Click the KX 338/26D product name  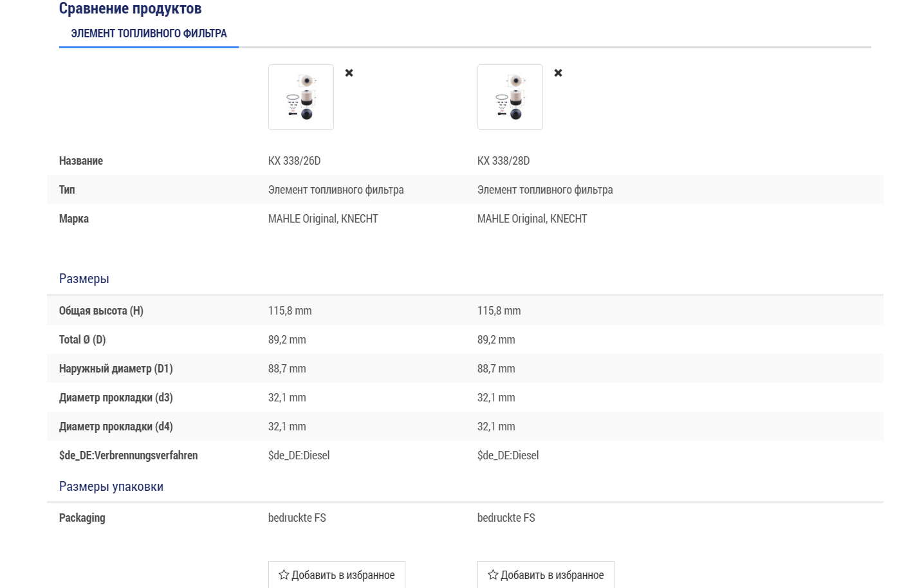[x=294, y=161]
